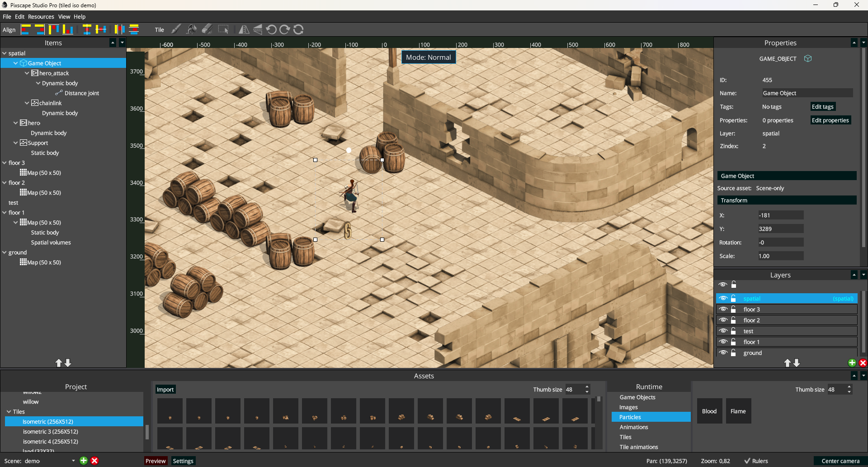Image resolution: width=868 pixels, height=467 pixels.
Task: Click the align bottom edges icon
Action: coord(68,29)
